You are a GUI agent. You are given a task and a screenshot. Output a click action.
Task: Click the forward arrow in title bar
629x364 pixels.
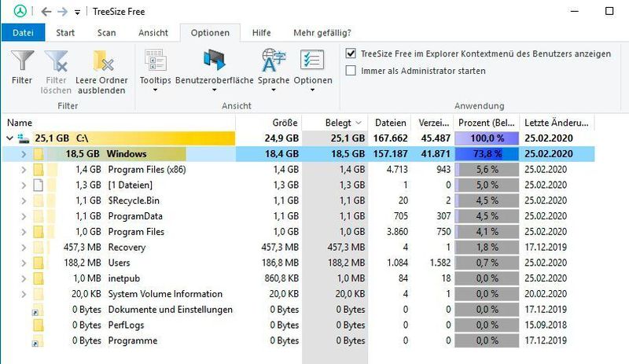[x=62, y=12]
